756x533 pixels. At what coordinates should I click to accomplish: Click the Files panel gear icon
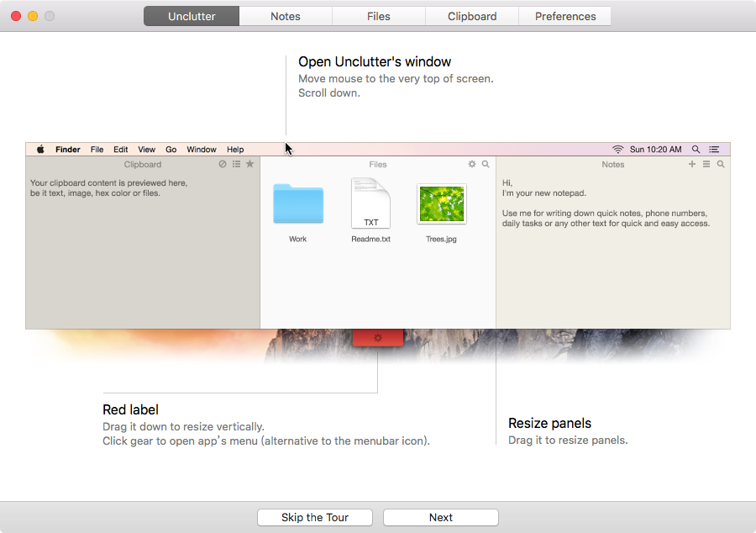472,164
